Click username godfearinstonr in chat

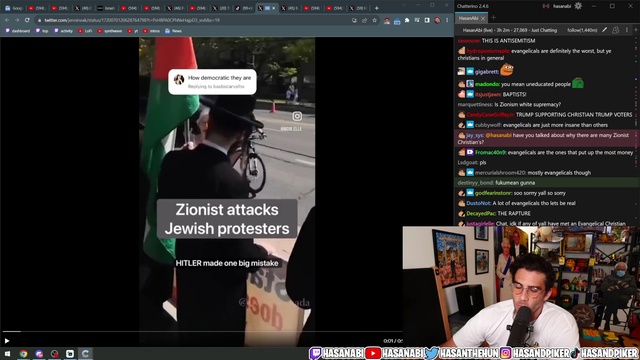[493, 193]
